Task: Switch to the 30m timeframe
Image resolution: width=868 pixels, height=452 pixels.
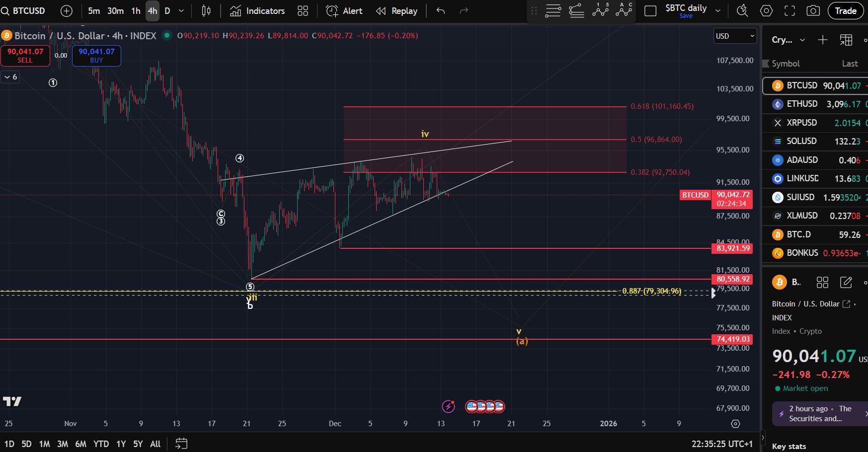Action: pyautogui.click(x=115, y=11)
